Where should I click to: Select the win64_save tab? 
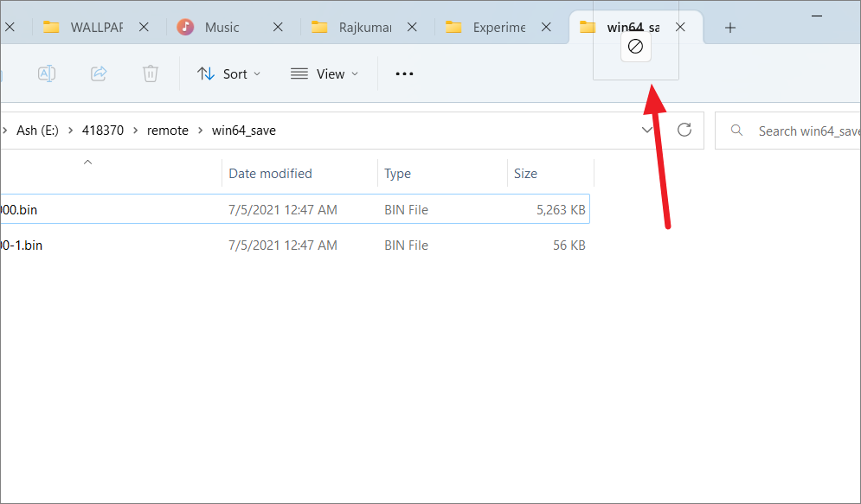pyautogui.click(x=633, y=28)
